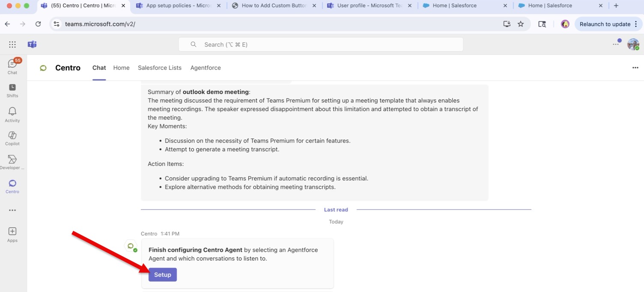Open Shifts in the left rail

pyautogui.click(x=12, y=90)
